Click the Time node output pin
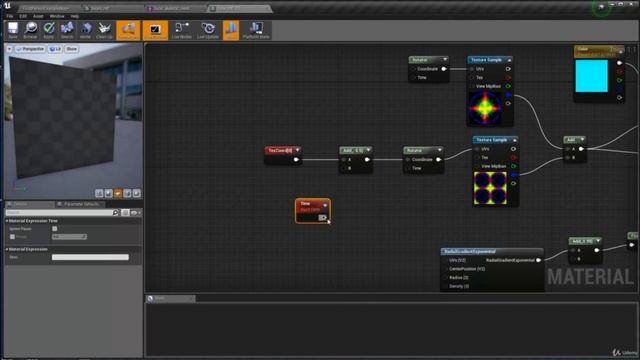 [322, 218]
